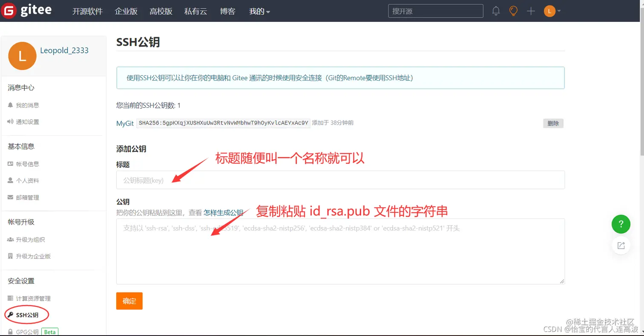Click the large Leopold_2333 avatar
This screenshot has height=336, width=644.
(22, 56)
